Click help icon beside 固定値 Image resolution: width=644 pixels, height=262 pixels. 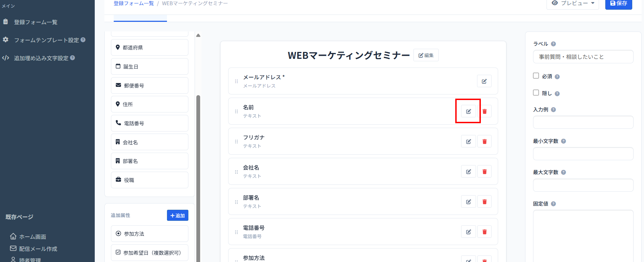click(x=553, y=204)
